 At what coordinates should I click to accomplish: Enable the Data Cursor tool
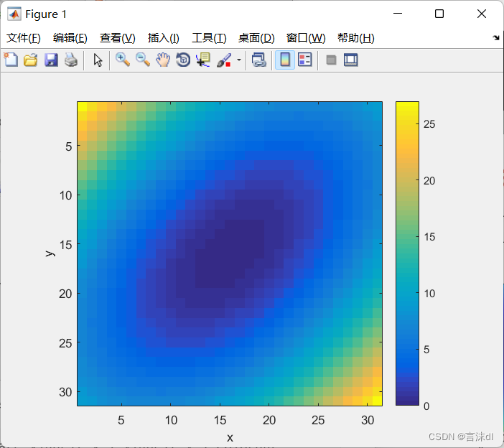pyautogui.click(x=203, y=60)
